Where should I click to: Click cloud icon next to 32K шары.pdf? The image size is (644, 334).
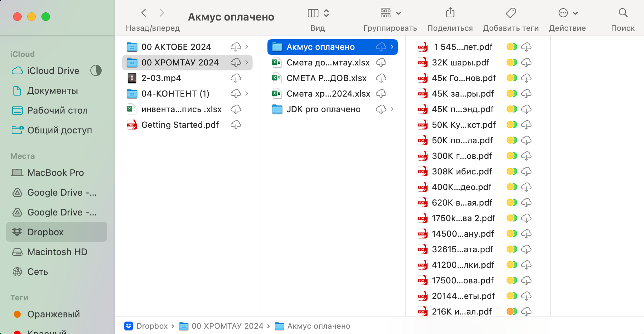pyautogui.click(x=526, y=63)
